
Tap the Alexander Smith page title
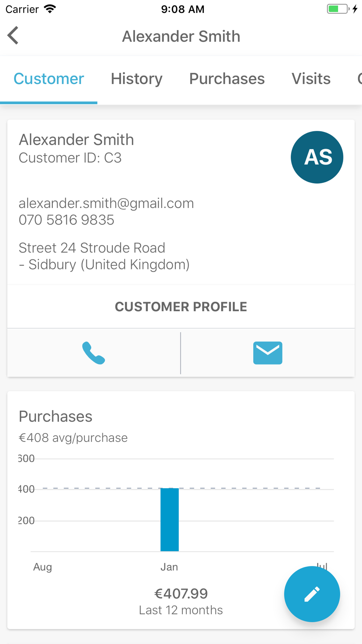pos(181,36)
